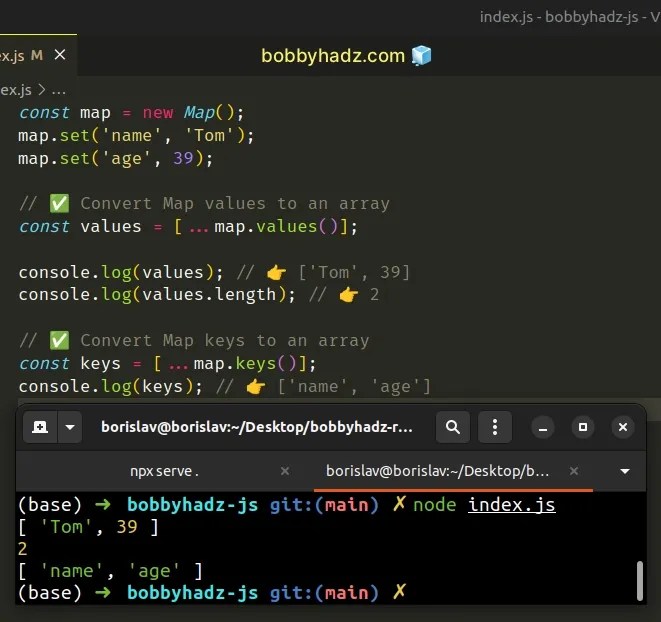This screenshot has width=661, height=622.
Task: Open terminal three-dot menu
Action: (495, 427)
